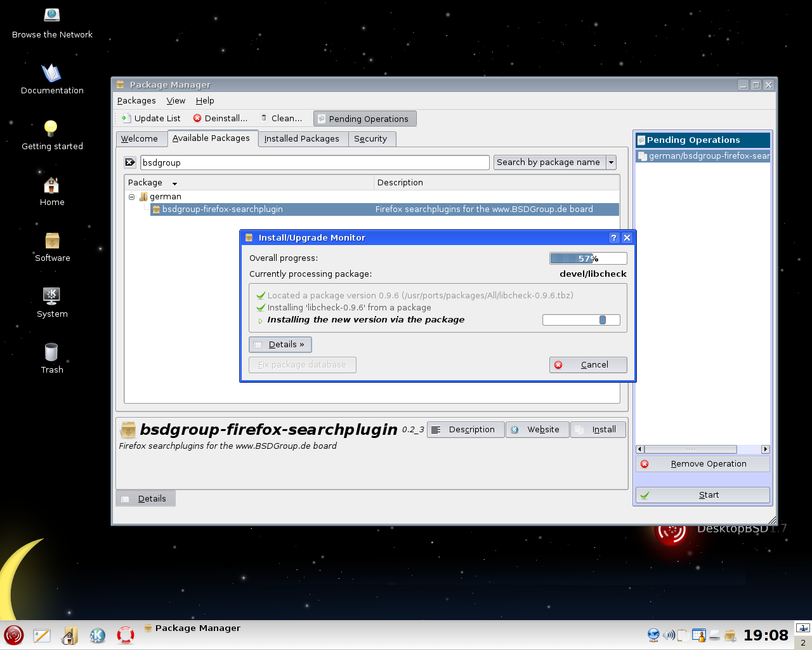Toggle the Pending Operations toolbar button
The width and height of the screenshot is (812, 650).
[365, 119]
